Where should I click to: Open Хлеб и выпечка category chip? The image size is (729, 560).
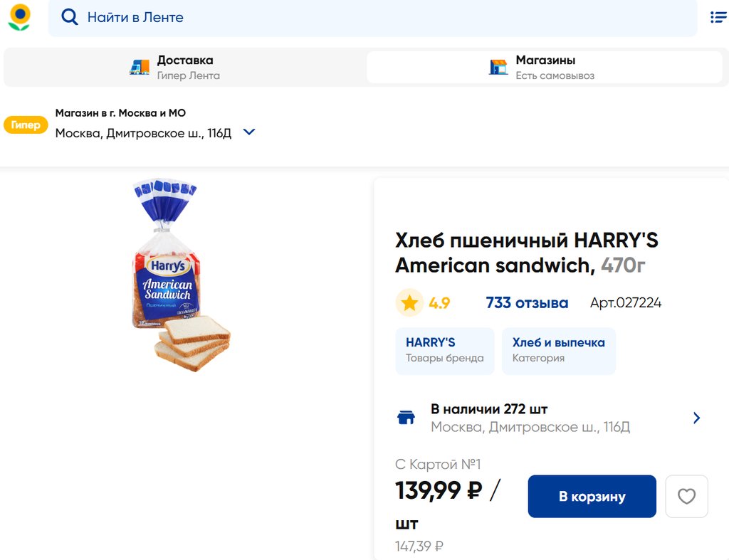(558, 350)
